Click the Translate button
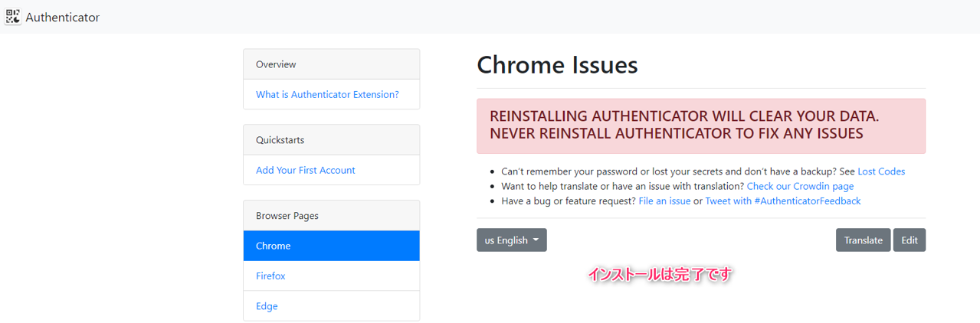Image resolution: width=980 pixels, height=323 pixels. pyautogui.click(x=864, y=240)
